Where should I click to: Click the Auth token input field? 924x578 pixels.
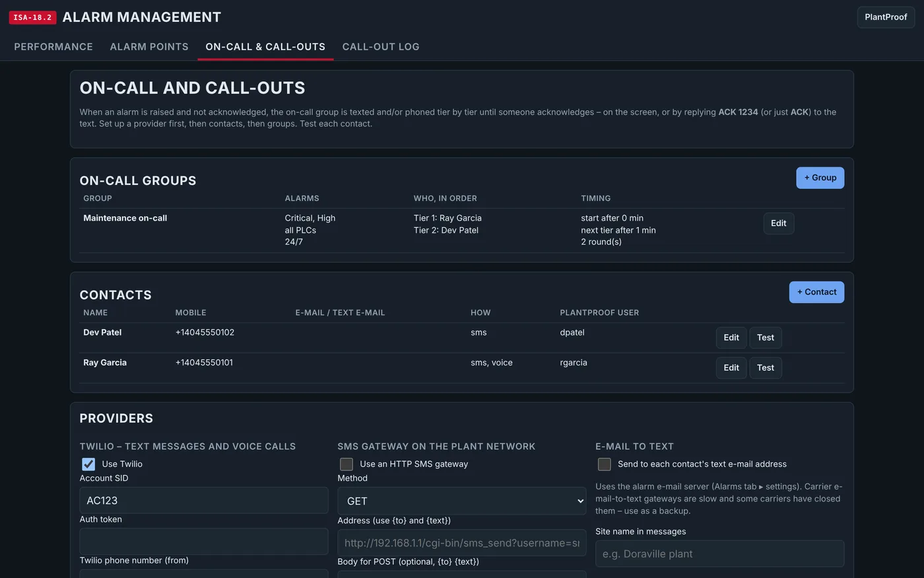(x=204, y=542)
